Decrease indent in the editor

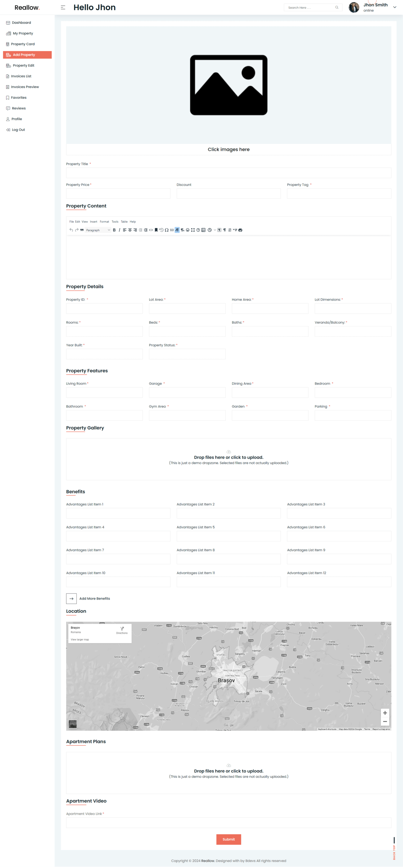140,230
